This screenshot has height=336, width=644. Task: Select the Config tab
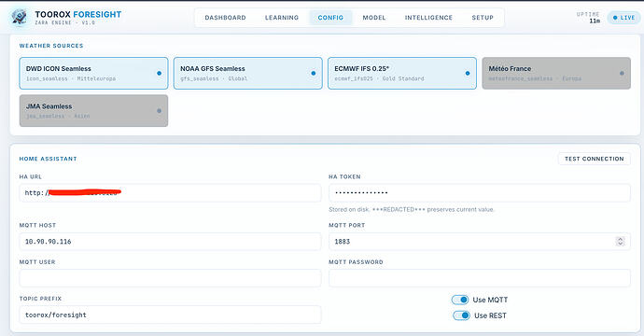coord(330,18)
